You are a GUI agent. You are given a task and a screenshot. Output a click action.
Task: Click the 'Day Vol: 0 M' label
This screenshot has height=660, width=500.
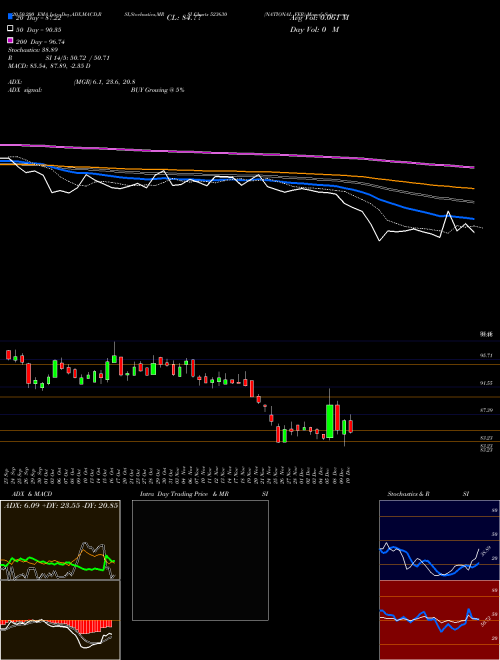(315, 29)
